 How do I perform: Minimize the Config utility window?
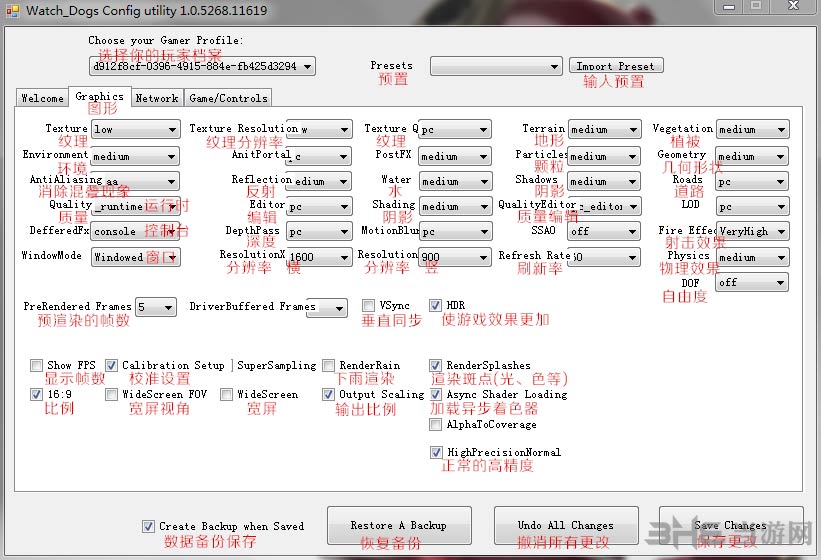(x=729, y=6)
